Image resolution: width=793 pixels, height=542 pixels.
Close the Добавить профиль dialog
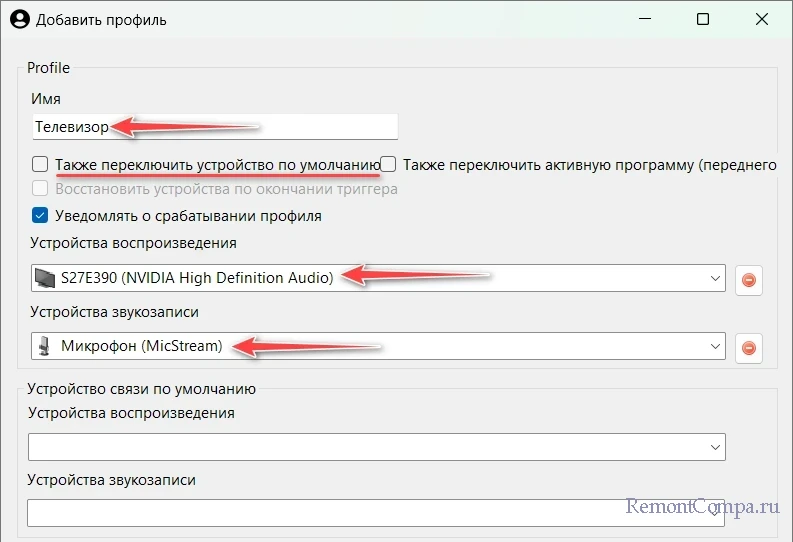pyautogui.click(x=762, y=19)
